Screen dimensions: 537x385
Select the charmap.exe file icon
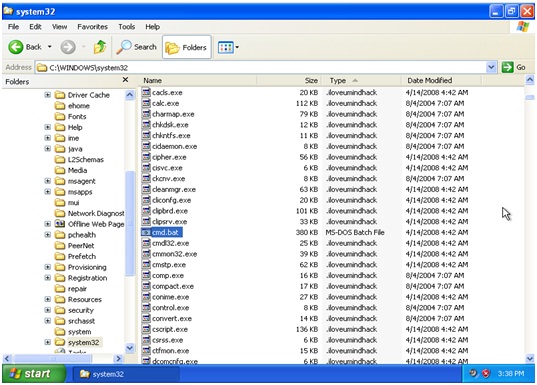click(146, 114)
